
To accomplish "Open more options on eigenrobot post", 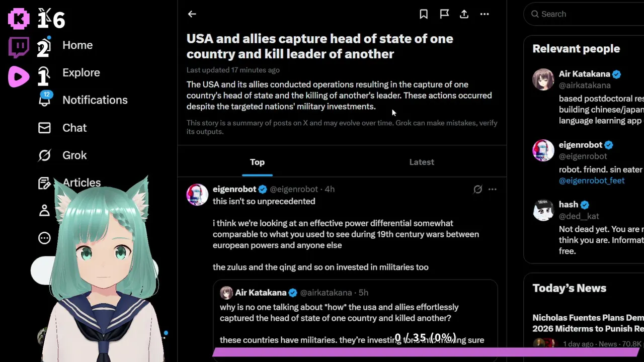I will point(493,189).
